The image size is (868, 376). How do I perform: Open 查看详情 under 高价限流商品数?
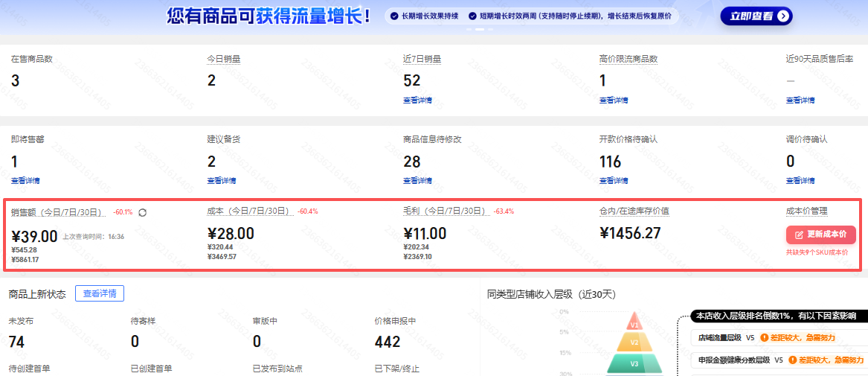tap(614, 101)
